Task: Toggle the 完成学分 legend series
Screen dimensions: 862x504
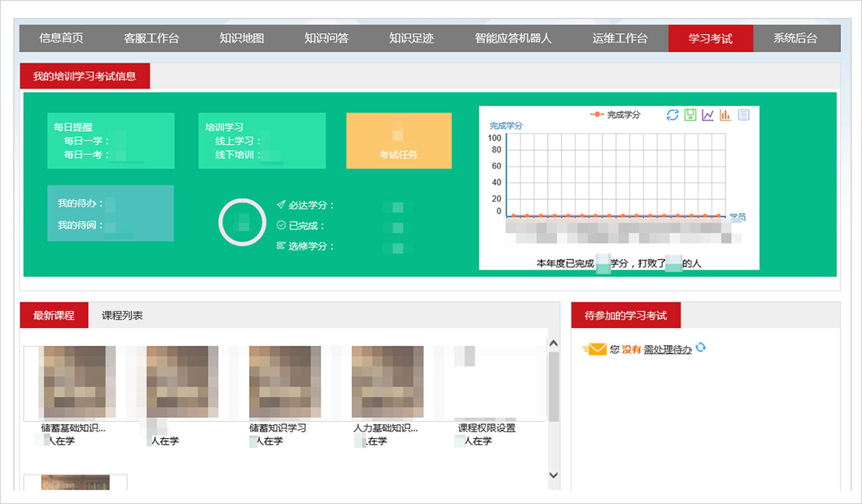Action: click(x=615, y=115)
